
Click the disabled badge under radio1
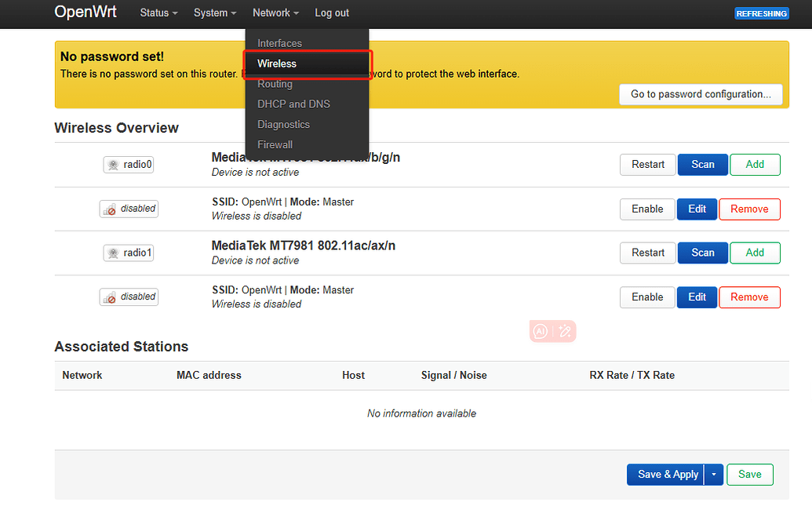(x=129, y=297)
